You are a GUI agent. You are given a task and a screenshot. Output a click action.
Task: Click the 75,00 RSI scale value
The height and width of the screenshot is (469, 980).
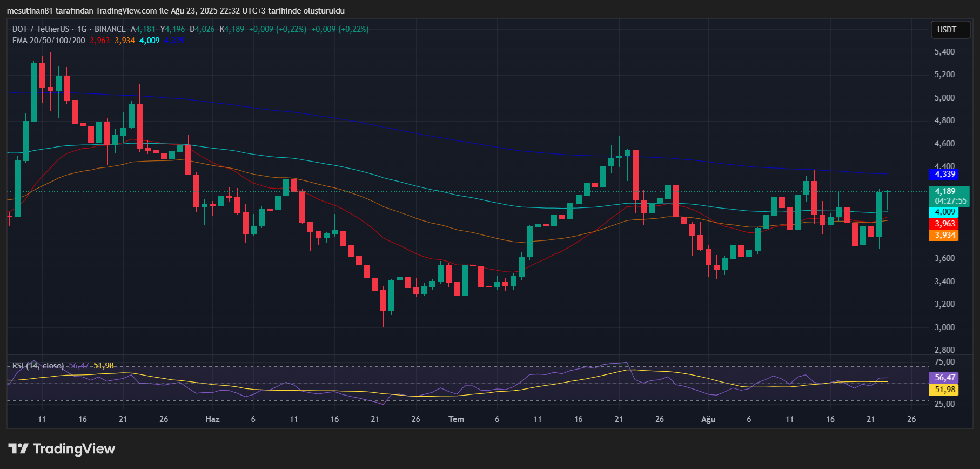[x=944, y=362]
